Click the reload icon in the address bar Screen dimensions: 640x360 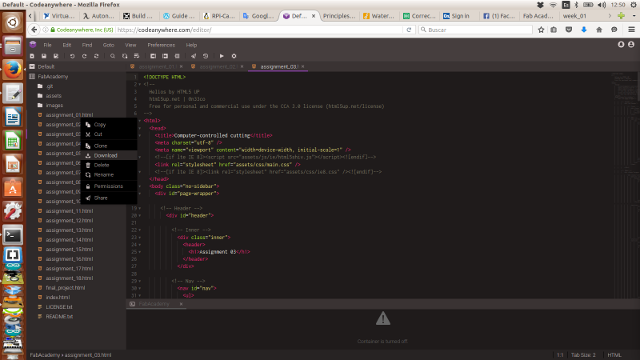409,30
